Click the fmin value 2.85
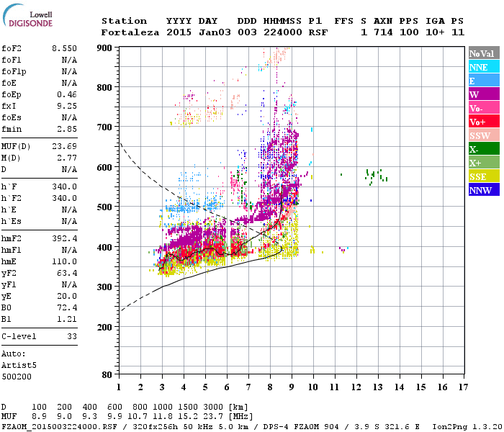 (67, 129)
